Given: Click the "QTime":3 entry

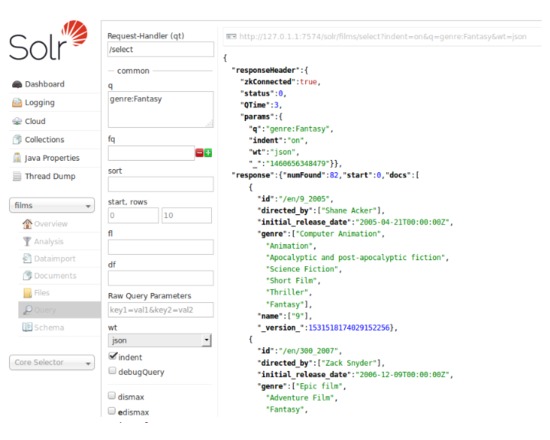Looking at the screenshot, I should [260, 105].
